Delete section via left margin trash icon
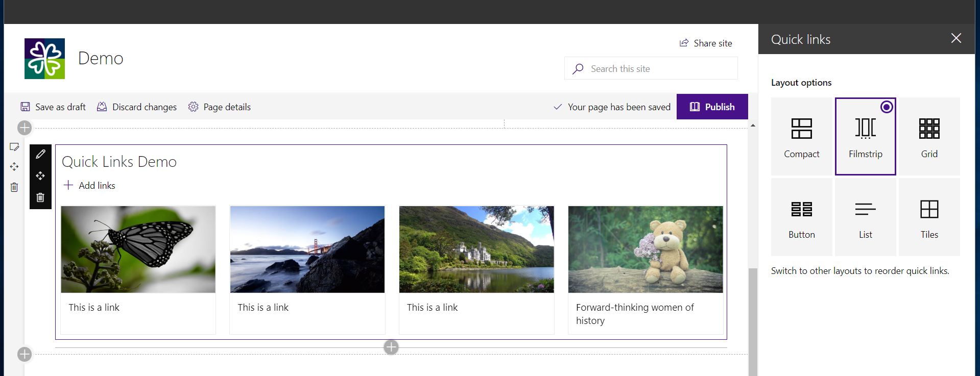The height and width of the screenshot is (376, 980). 14,187
